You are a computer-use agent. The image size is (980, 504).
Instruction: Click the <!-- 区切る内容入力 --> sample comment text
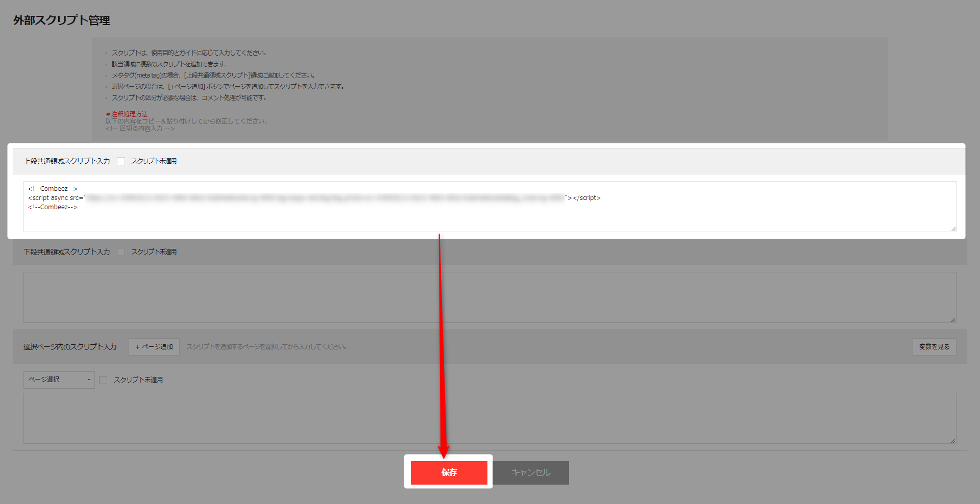(x=140, y=129)
